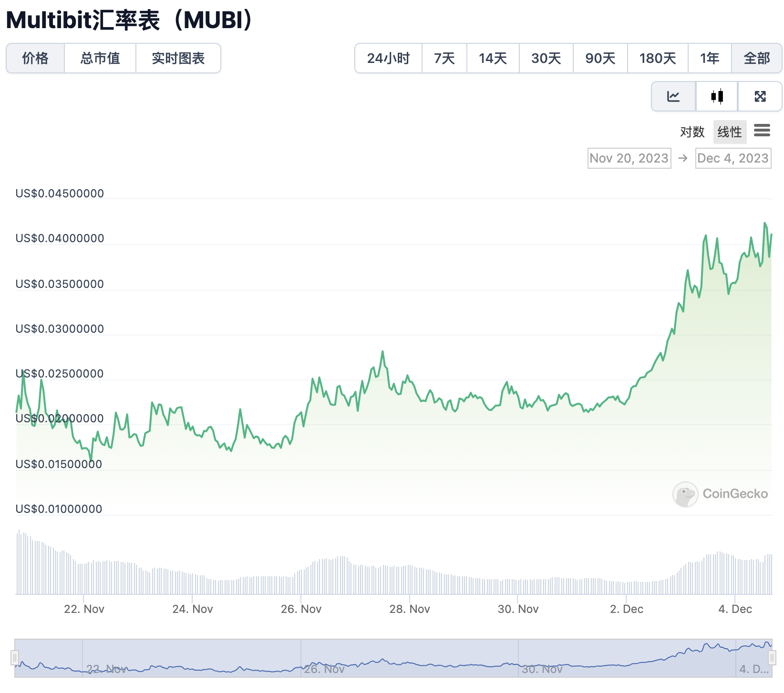Enable 对数 (logarithmic) scale
The height and width of the screenshot is (693, 784).
pyautogui.click(x=692, y=132)
